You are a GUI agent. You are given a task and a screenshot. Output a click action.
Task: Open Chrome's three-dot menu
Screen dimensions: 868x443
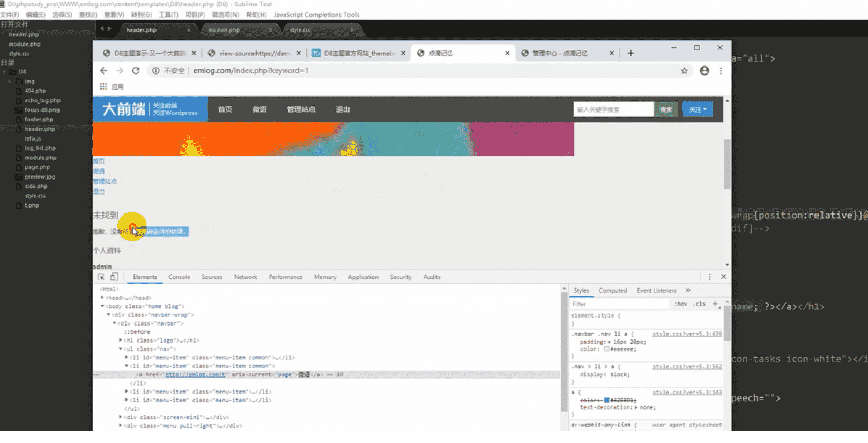[x=721, y=71]
